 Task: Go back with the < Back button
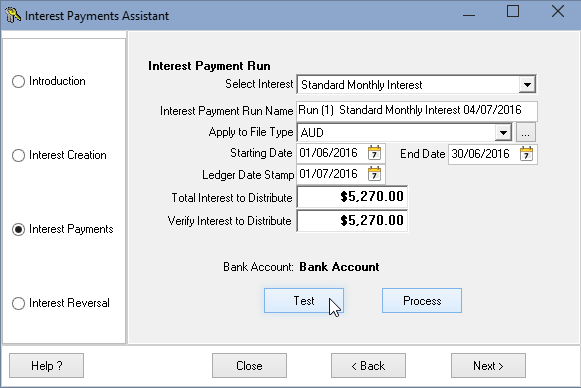tap(368, 366)
